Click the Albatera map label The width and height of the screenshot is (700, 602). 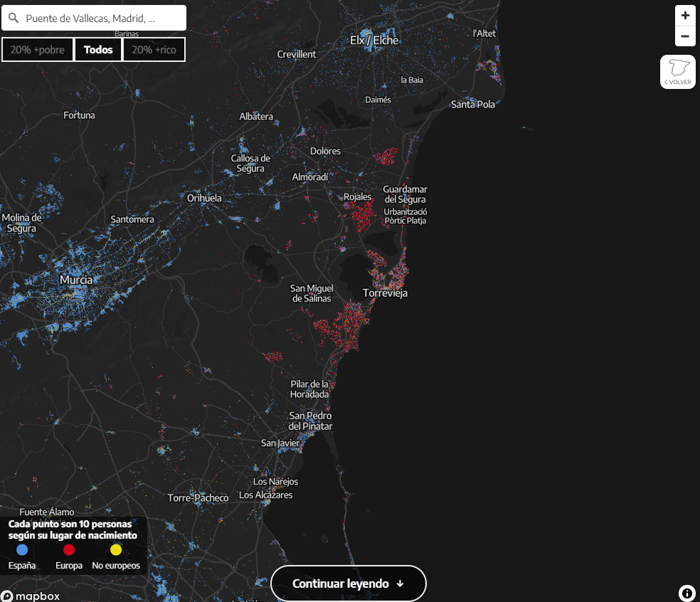[256, 117]
